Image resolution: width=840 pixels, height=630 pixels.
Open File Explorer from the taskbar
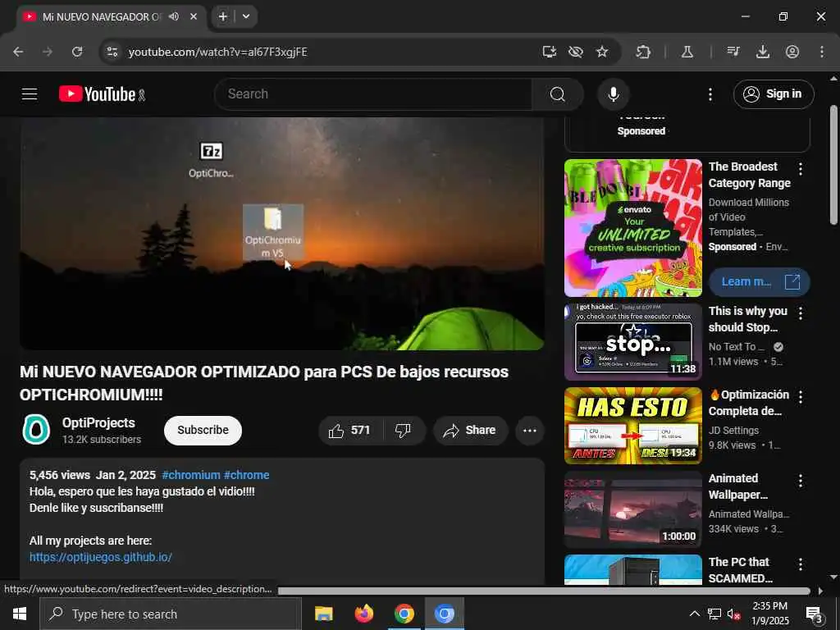click(323, 614)
